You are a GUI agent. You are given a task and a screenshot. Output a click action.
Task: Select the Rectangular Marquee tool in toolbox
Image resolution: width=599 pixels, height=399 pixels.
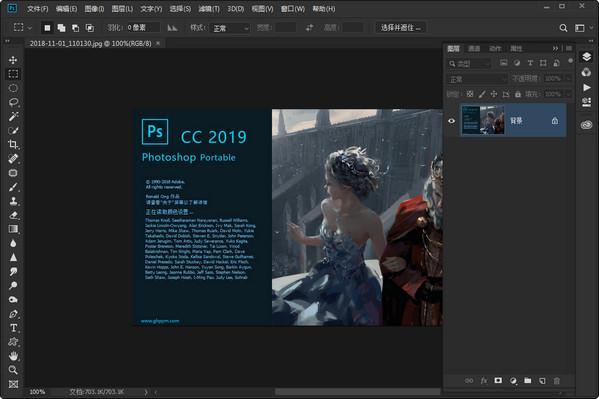coord(13,74)
